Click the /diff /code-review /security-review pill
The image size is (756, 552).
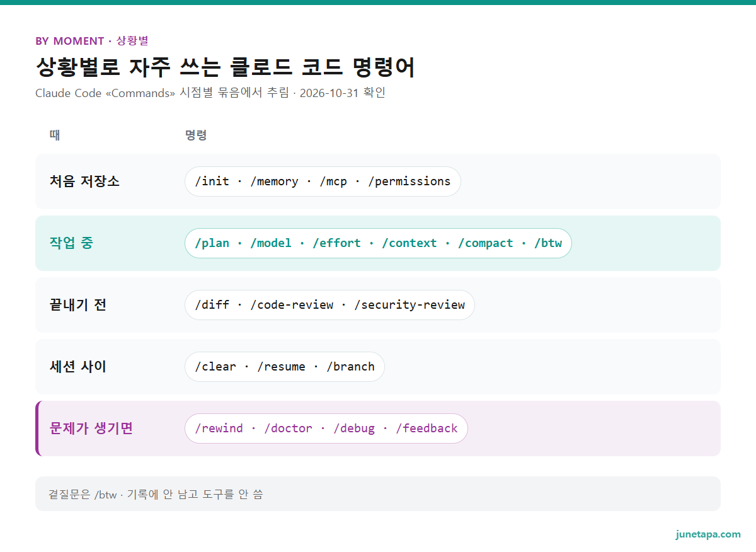click(329, 305)
